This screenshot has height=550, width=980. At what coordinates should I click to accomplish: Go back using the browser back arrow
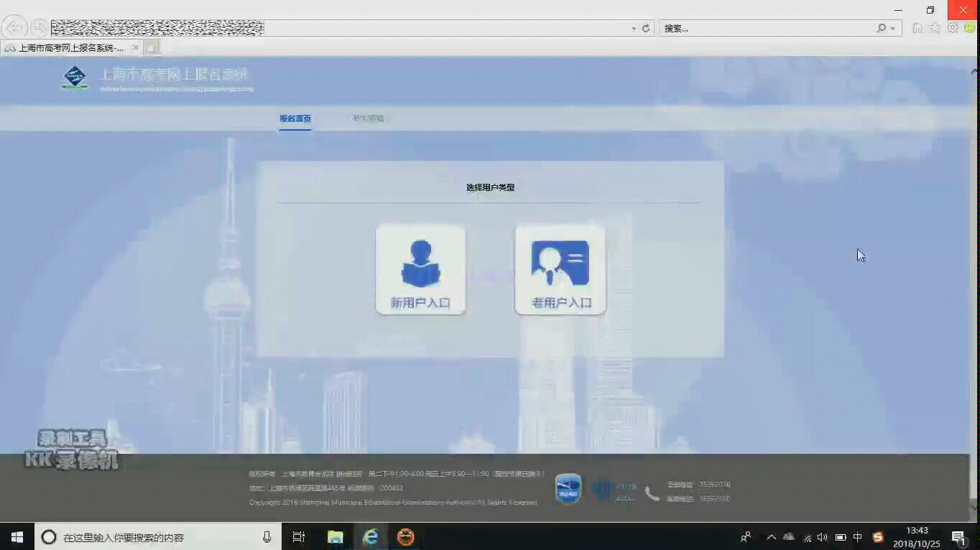coord(14,28)
